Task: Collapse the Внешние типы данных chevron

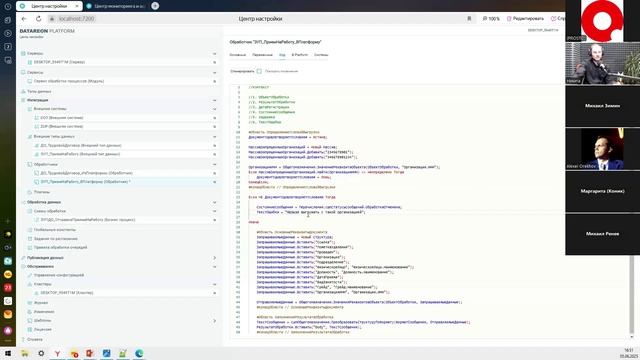Action: coord(214,137)
